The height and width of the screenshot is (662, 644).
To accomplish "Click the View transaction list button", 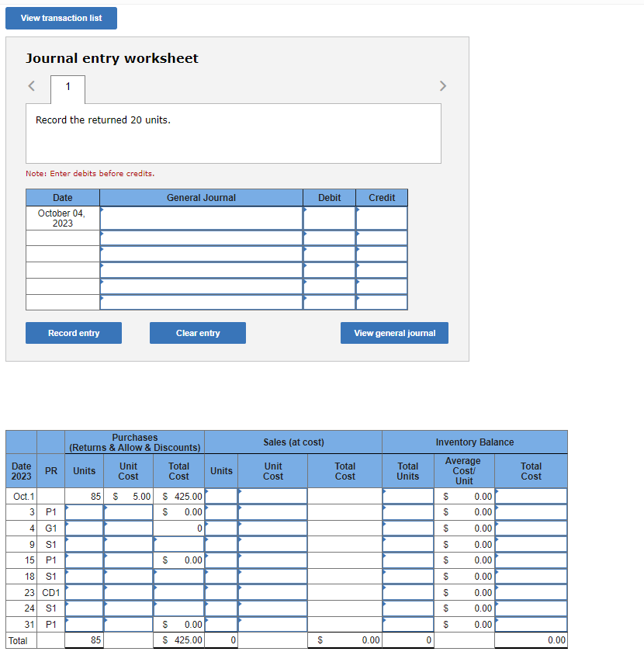I will click(61, 18).
